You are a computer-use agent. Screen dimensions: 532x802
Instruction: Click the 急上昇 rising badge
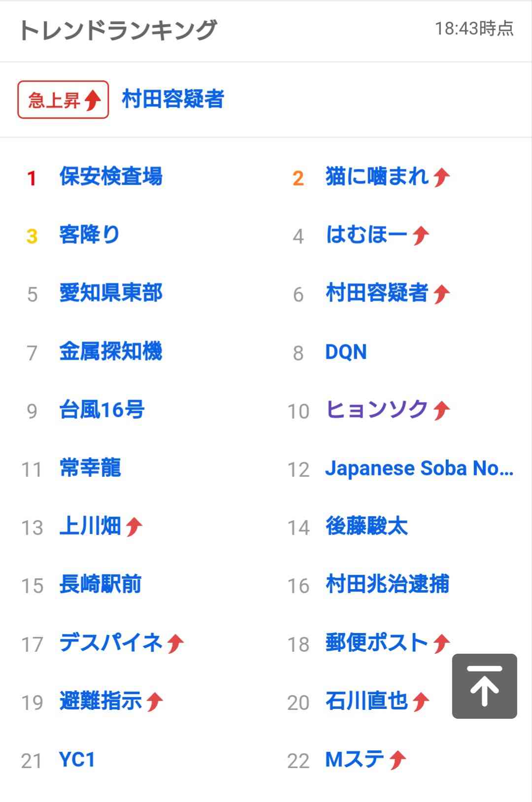pyautogui.click(x=63, y=100)
